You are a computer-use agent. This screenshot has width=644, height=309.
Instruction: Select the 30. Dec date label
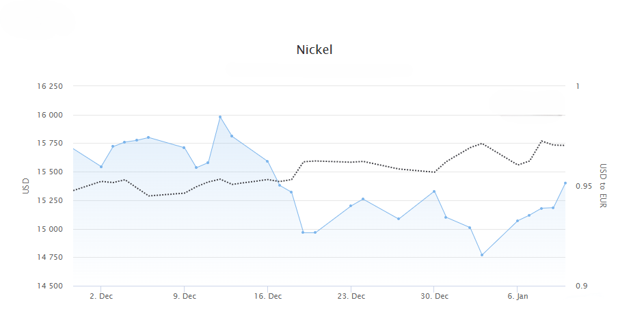434,297
